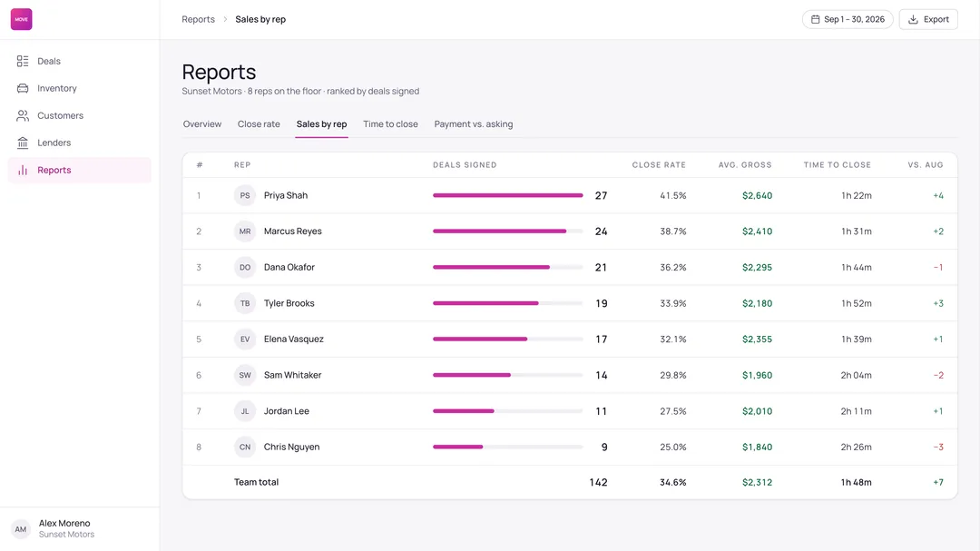Open Alex Moreno account menu

79,529
